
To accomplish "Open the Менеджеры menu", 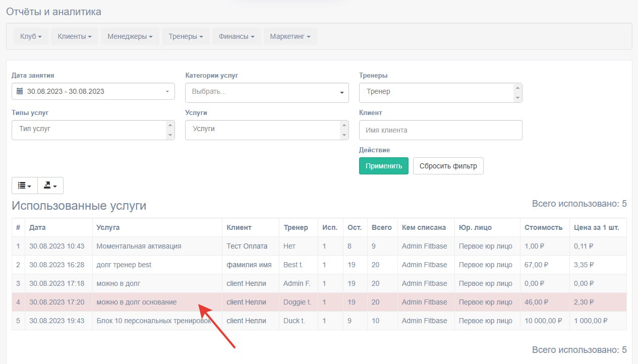I will (130, 36).
